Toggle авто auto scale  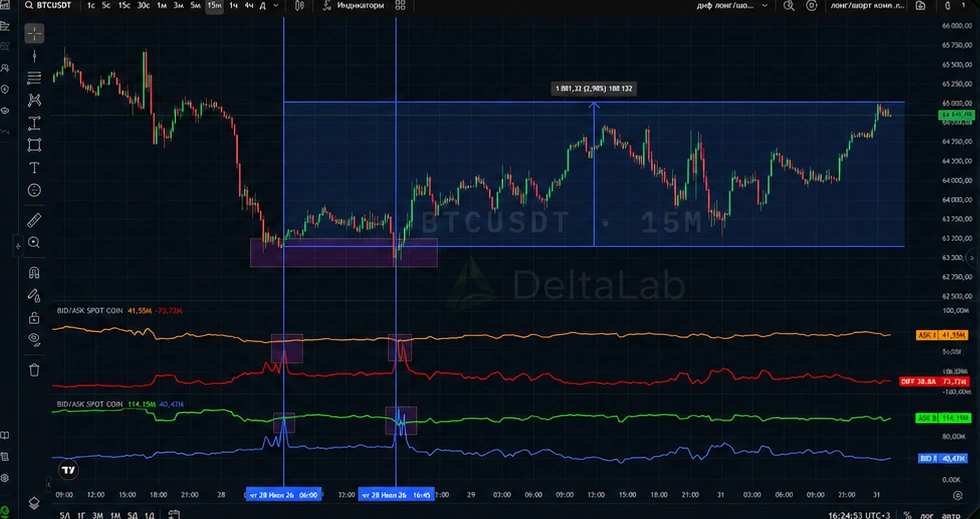tap(951, 515)
